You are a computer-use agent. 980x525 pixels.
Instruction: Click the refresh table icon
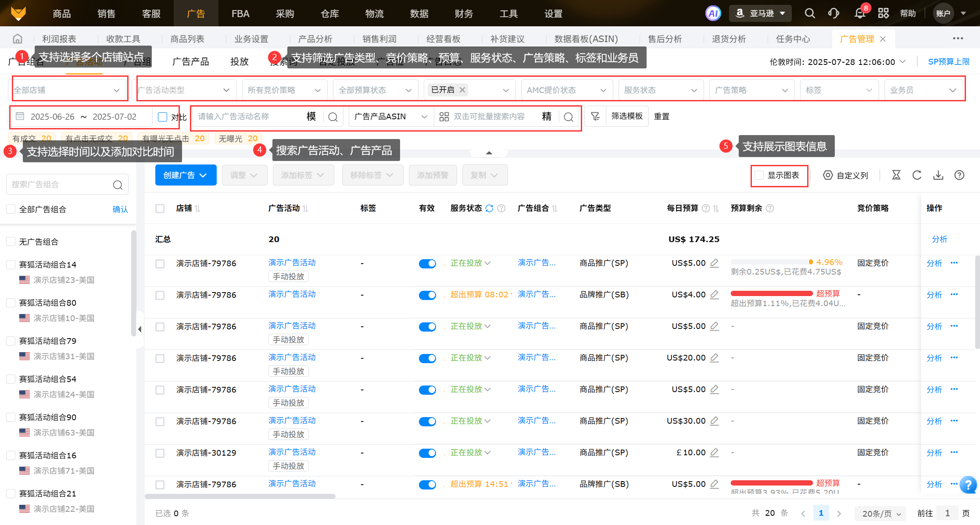click(917, 175)
